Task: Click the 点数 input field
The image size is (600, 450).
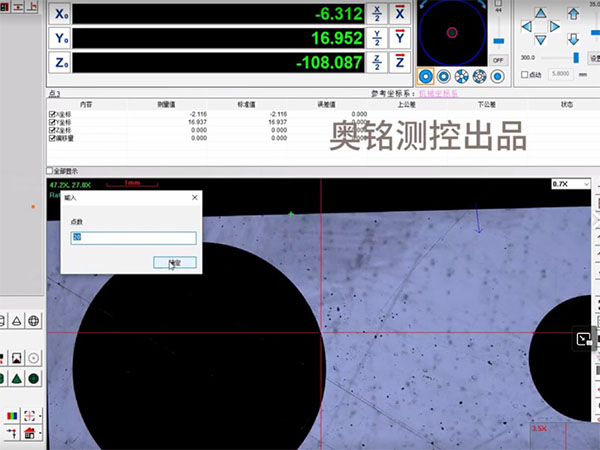Action: [x=132, y=238]
